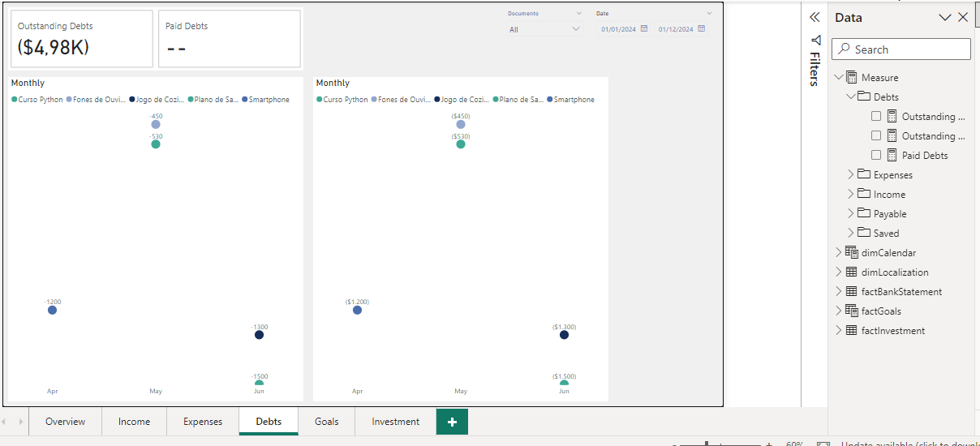Expand the dimCalendar table
This screenshot has height=446, width=980.
(839, 252)
